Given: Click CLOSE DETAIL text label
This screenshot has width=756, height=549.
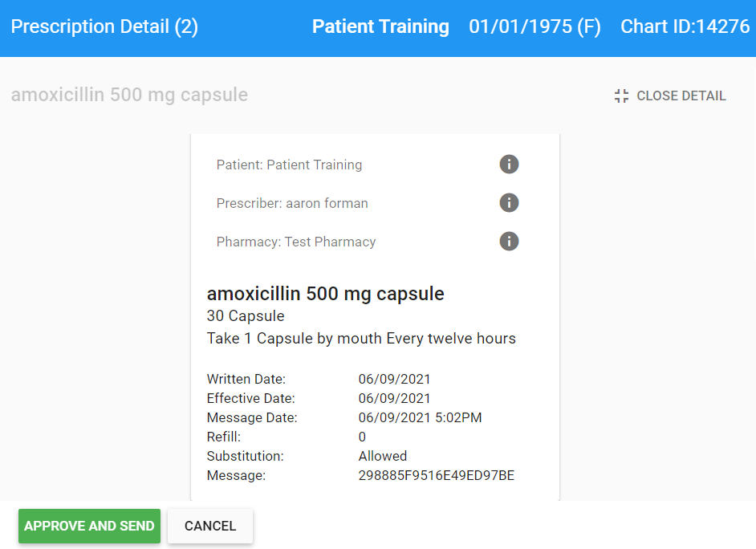Looking at the screenshot, I should [681, 96].
